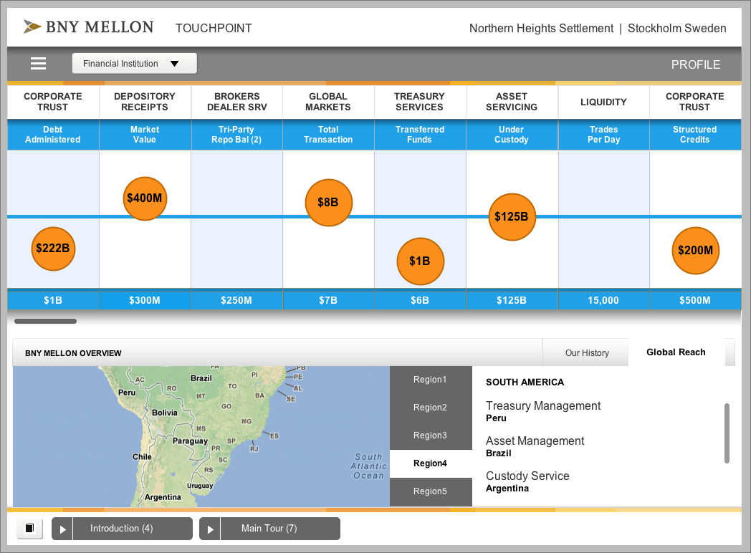
Task: Click the Structured Credits subheader
Action: (695, 135)
